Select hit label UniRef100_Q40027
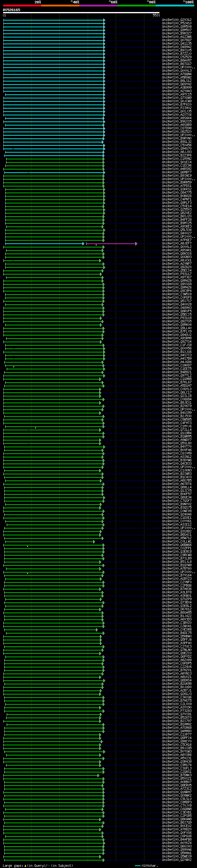Screen dimensions: 197x868 click(177, 233)
